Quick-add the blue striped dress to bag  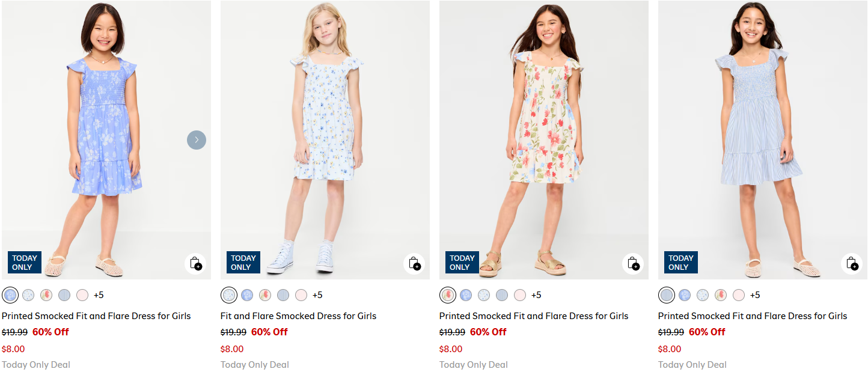click(x=852, y=263)
